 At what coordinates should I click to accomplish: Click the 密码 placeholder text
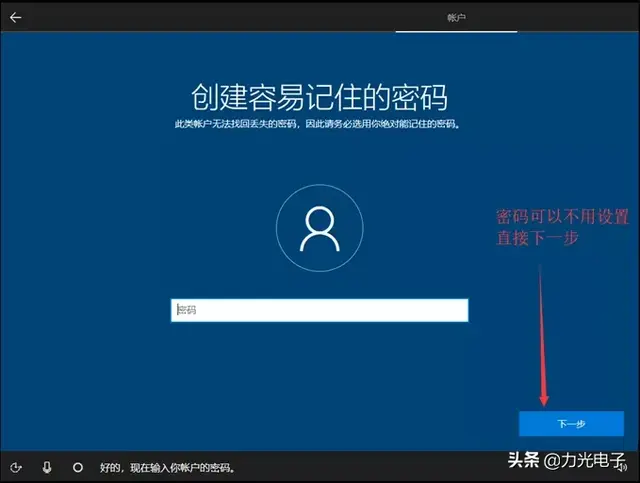point(187,310)
